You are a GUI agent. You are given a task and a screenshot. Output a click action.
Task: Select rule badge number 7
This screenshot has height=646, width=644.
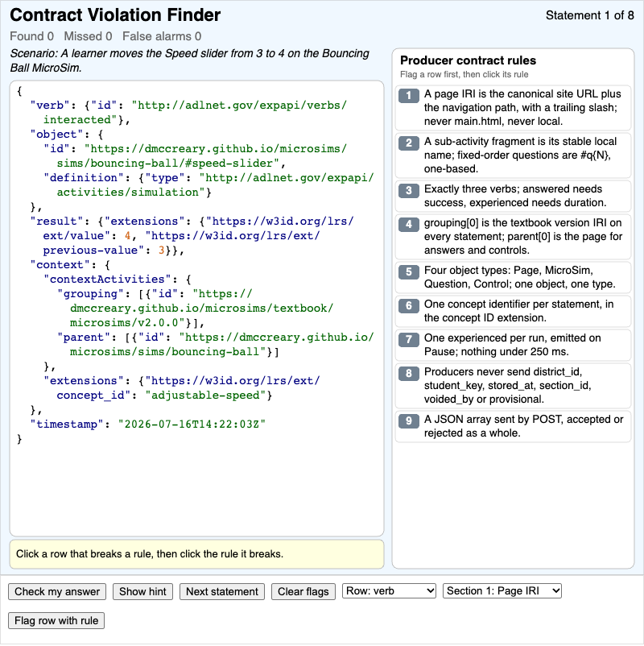click(409, 339)
